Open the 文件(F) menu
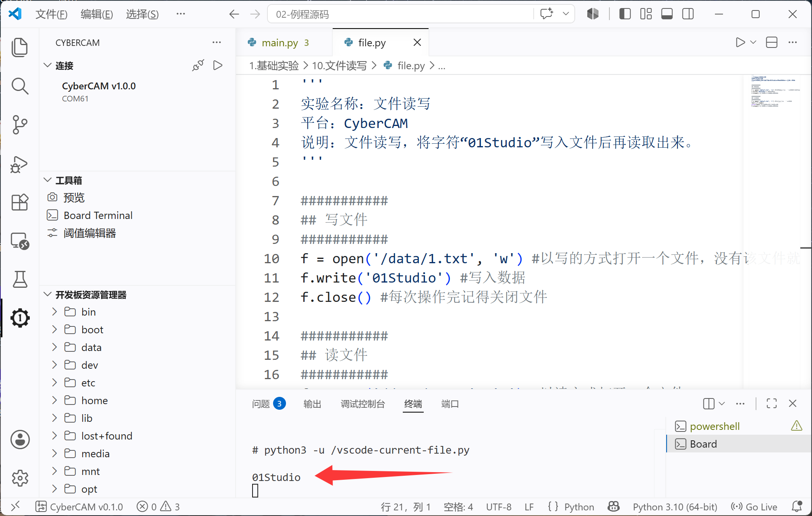Image resolution: width=812 pixels, height=516 pixels. pos(51,14)
